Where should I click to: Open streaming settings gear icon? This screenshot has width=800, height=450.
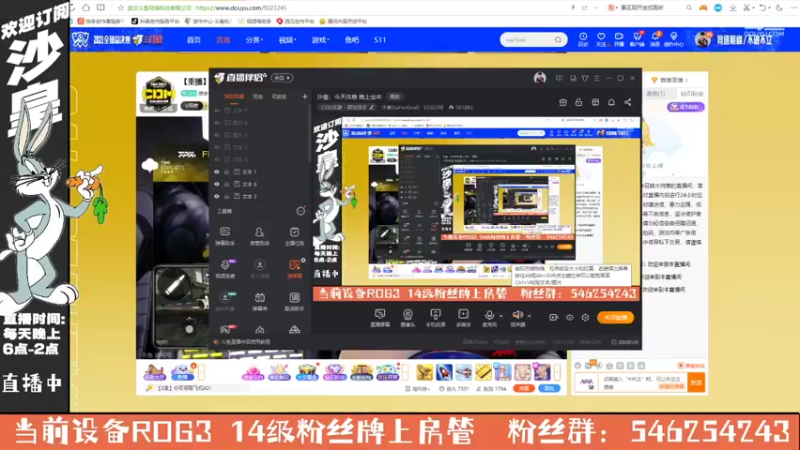[585, 317]
